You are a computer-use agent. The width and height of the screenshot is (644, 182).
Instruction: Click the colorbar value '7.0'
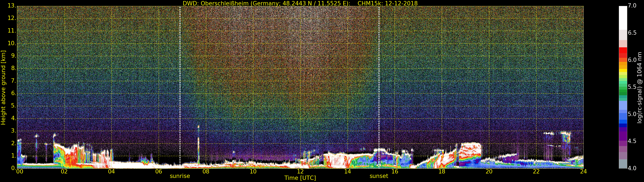pos(632,6)
